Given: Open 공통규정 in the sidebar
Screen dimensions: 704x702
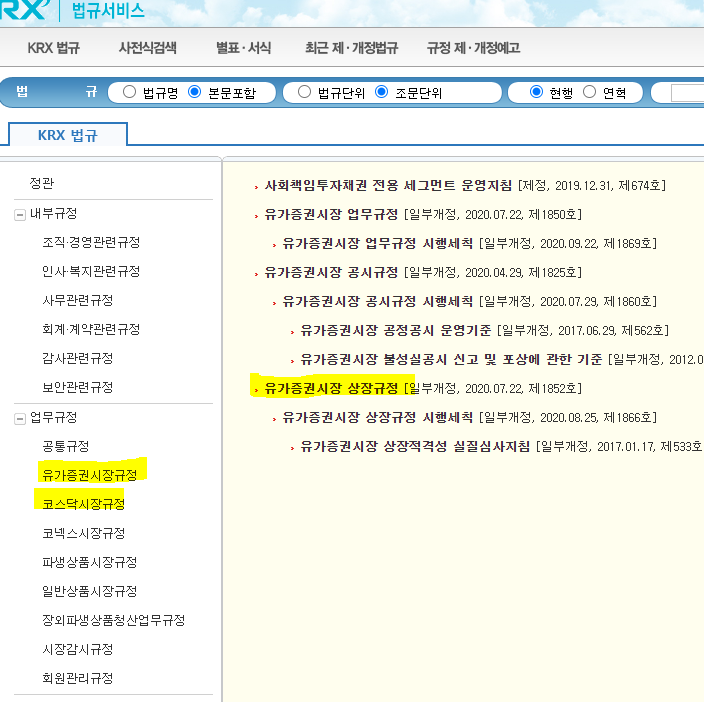Looking at the screenshot, I should pos(66,446).
